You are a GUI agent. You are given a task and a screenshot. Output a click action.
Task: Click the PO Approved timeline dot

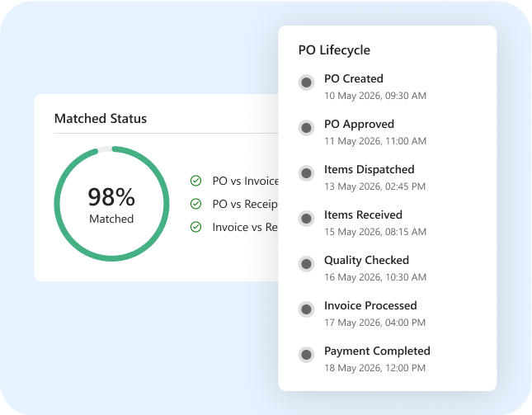coord(306,128)
